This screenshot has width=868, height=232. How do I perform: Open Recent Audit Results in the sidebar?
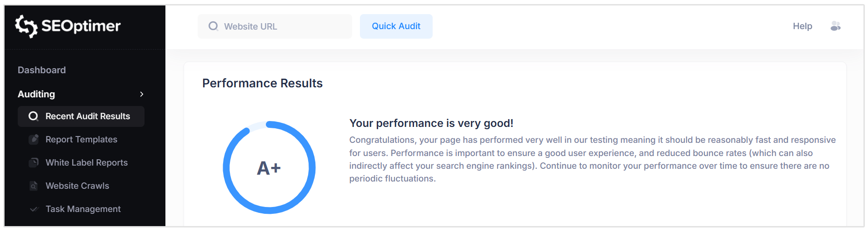(88, 116)
